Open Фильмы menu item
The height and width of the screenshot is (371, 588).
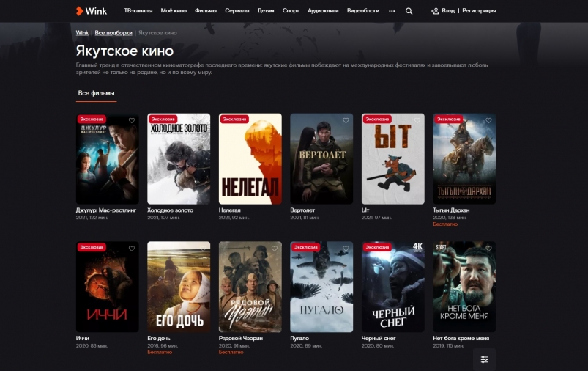click(x=206, y=11)
